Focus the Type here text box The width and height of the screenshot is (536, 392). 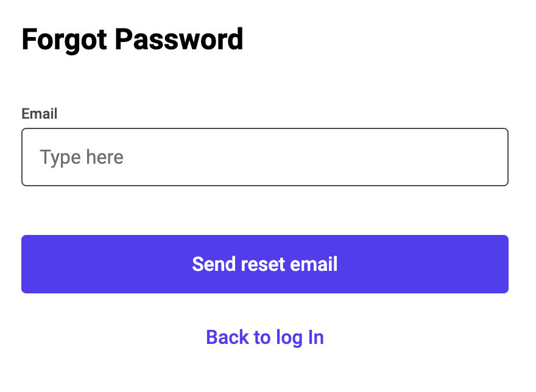pyautogui.click(x=264, y=157)
